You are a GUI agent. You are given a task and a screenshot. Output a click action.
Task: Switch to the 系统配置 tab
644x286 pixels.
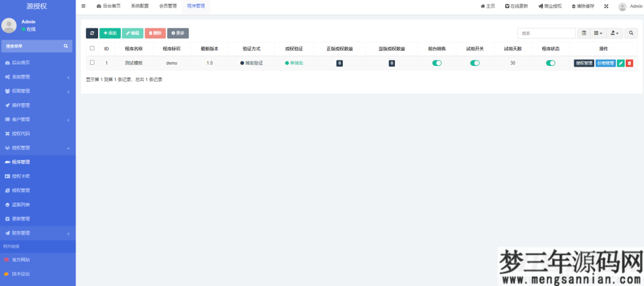[140, 6]
